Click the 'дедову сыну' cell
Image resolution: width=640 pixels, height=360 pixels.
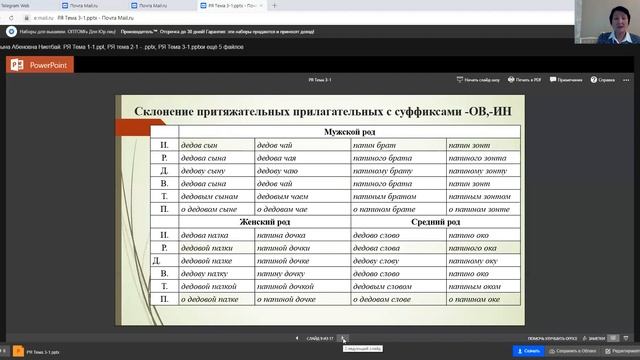(x=216, y=171)
